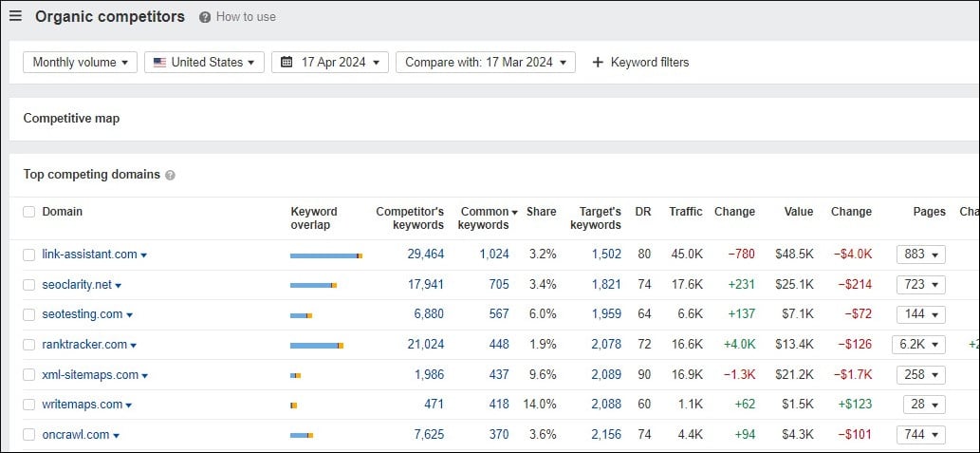The height and width of the screenshot is (453, 980).
Task: Open writemaps.com domain link
Action: (x=83, y=405)
